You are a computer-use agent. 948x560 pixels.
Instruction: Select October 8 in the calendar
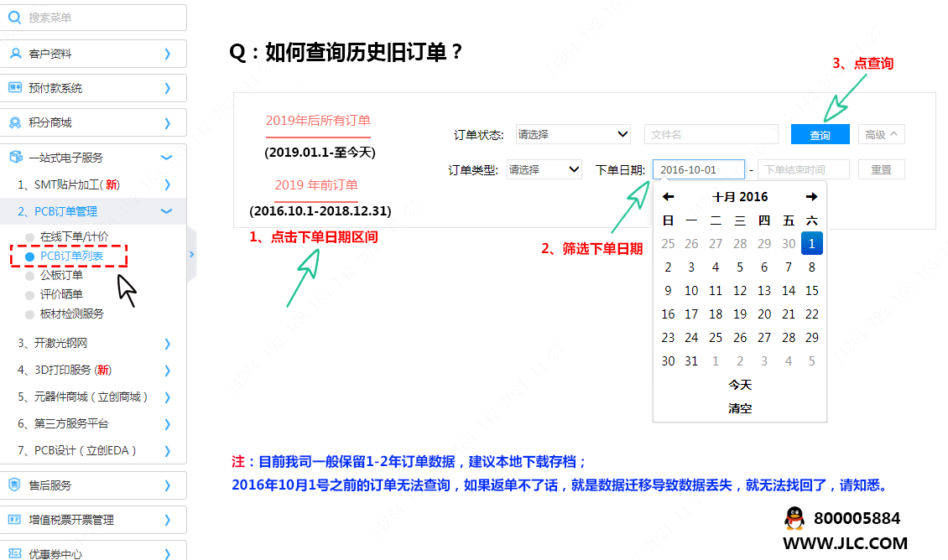812,267
